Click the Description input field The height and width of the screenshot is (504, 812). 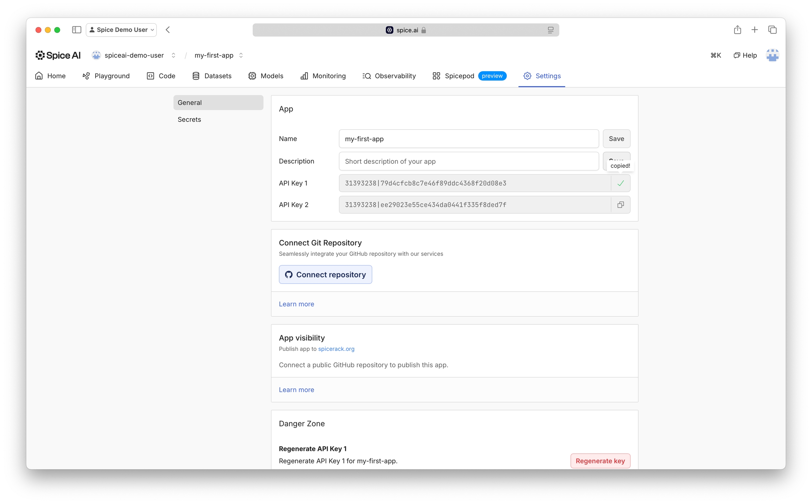[468, 161]
